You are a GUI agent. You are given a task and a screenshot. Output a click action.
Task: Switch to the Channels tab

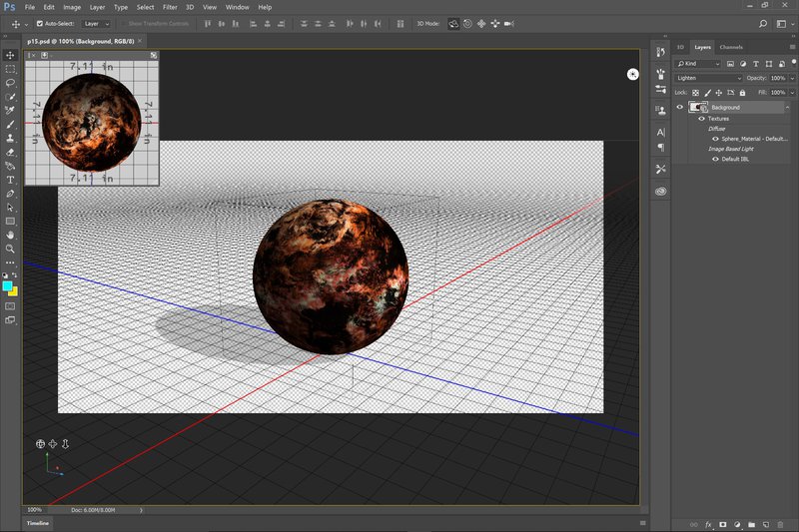[731, 47]
